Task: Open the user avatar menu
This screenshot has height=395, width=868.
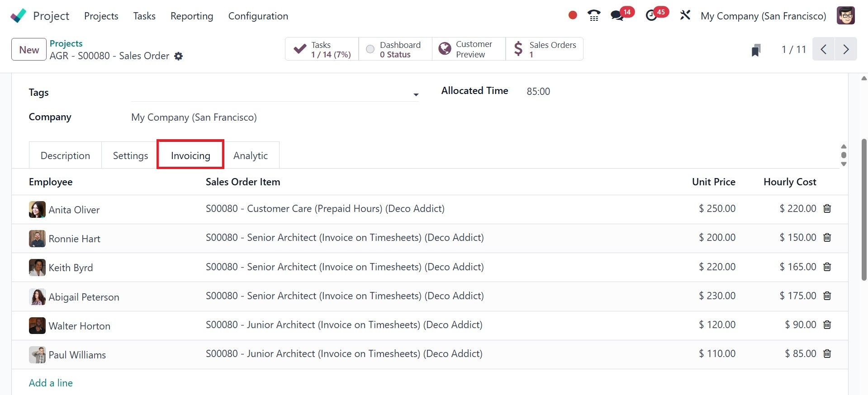Action: (x=845, y=16)
